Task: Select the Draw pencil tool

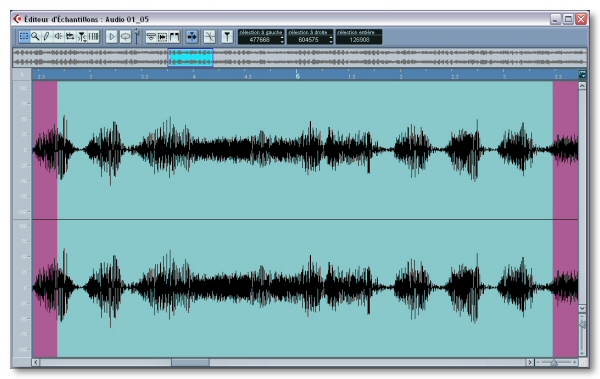Action: tap(47, 36)
